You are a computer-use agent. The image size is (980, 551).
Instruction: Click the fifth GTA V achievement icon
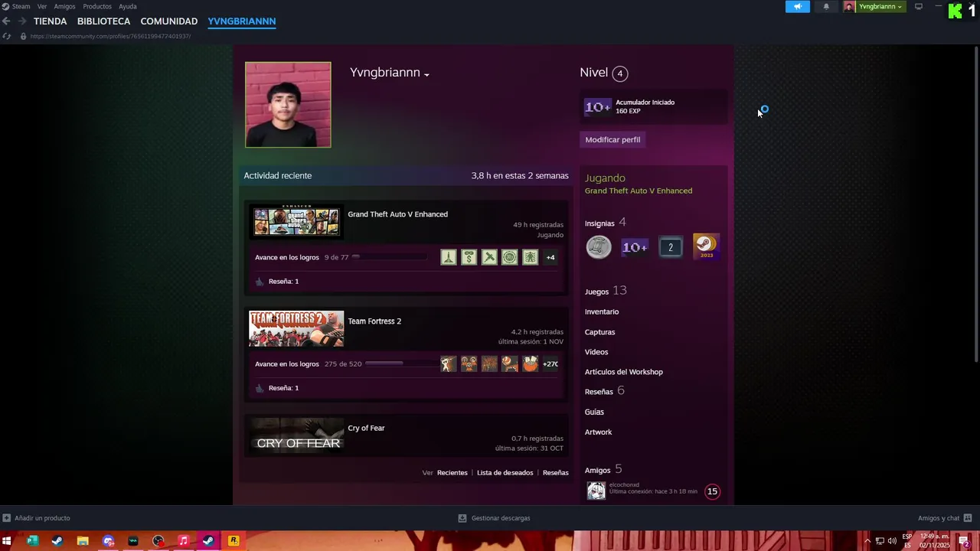coord(530,257)
